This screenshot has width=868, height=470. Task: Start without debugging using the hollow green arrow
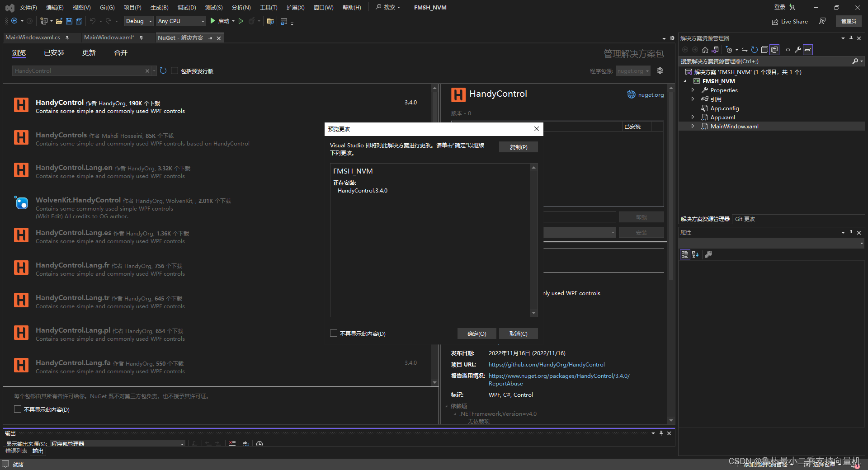click(241, 21)
